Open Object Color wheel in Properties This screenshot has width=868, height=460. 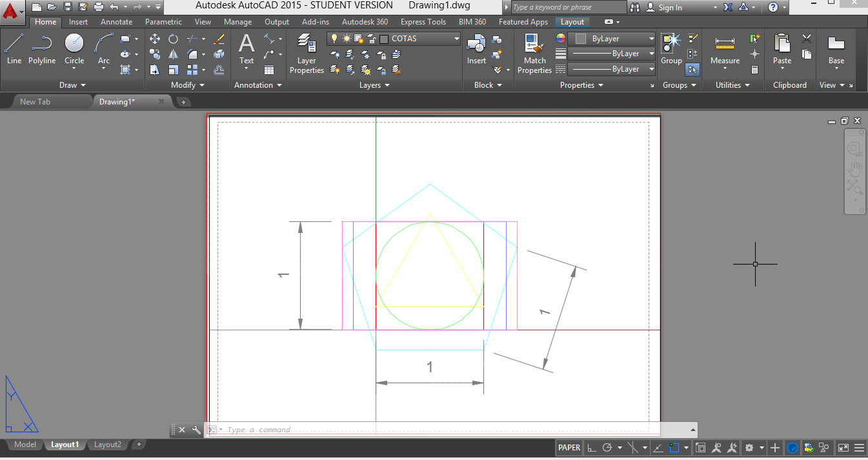point(560,39)
